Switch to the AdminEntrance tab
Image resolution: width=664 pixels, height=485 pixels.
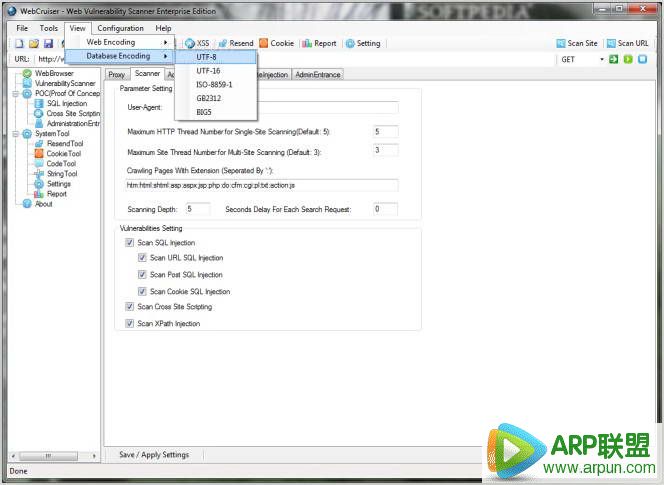point(318,75)
